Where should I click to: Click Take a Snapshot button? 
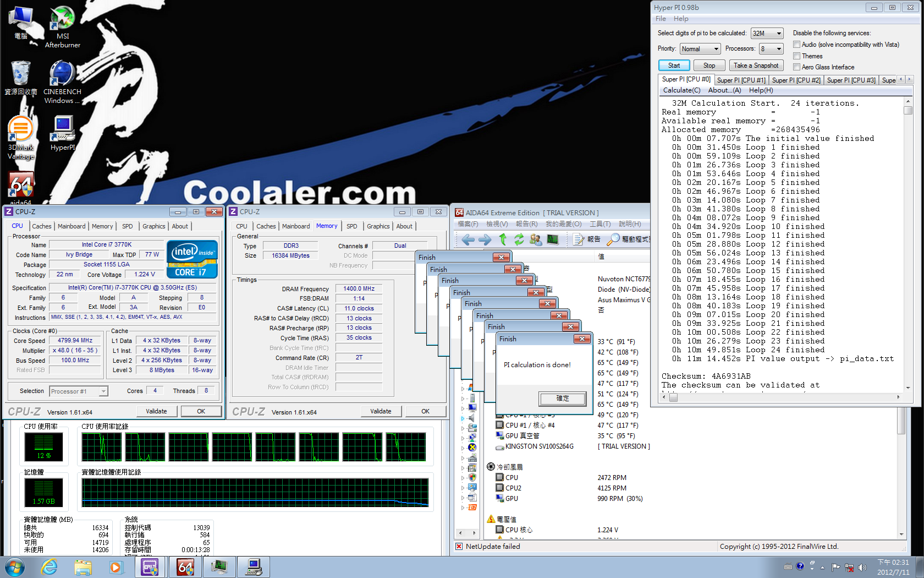(756, 66)
